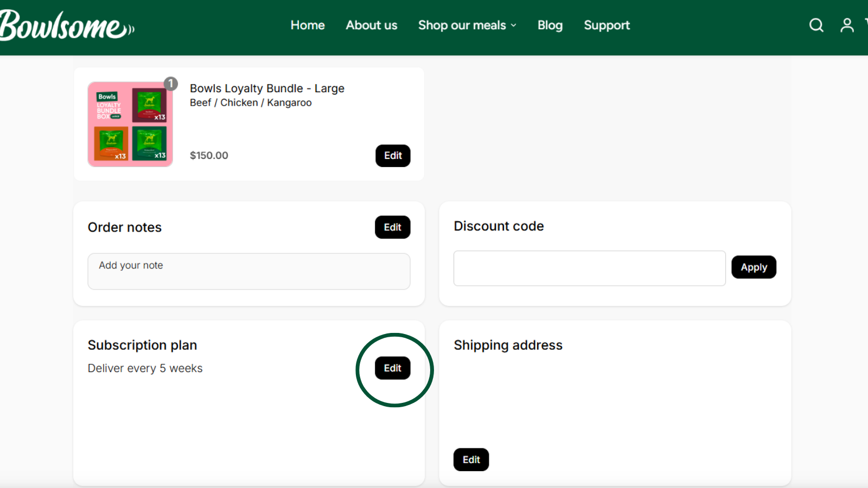Apply the discount code
The image size is (868, 488).
point(754,267)
